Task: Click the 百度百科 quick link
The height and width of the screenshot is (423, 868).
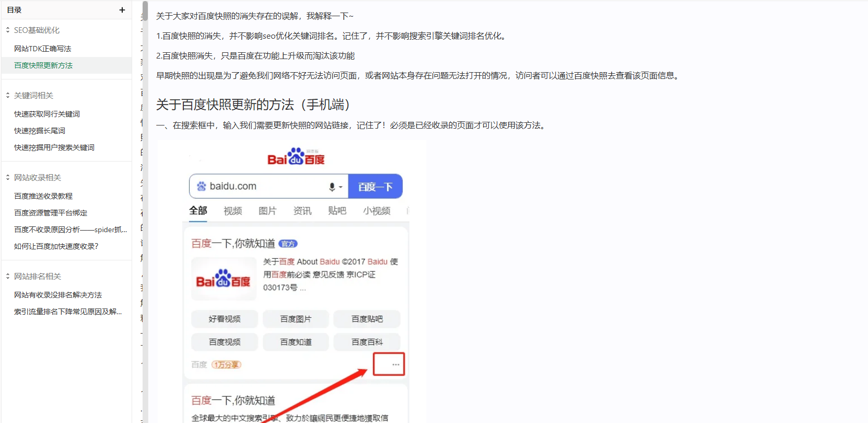Action: [367, 342]
